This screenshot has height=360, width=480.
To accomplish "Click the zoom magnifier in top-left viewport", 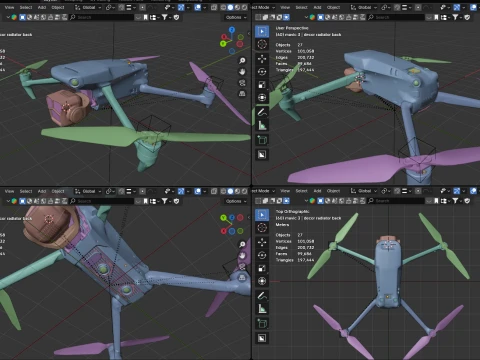I will tap(242, 61).
